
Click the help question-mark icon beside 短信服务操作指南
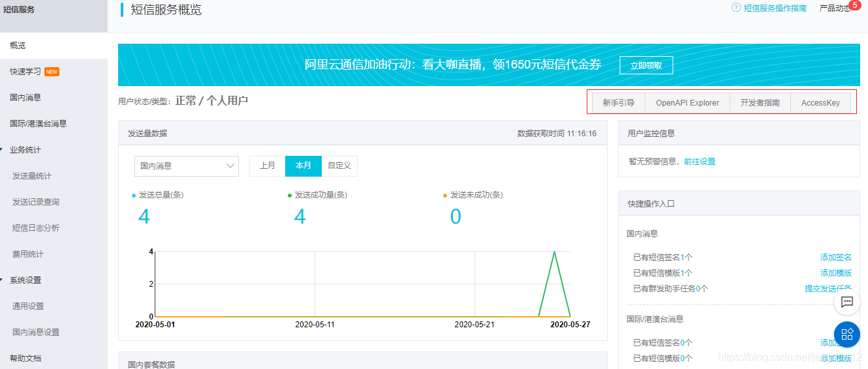[736, 8]
